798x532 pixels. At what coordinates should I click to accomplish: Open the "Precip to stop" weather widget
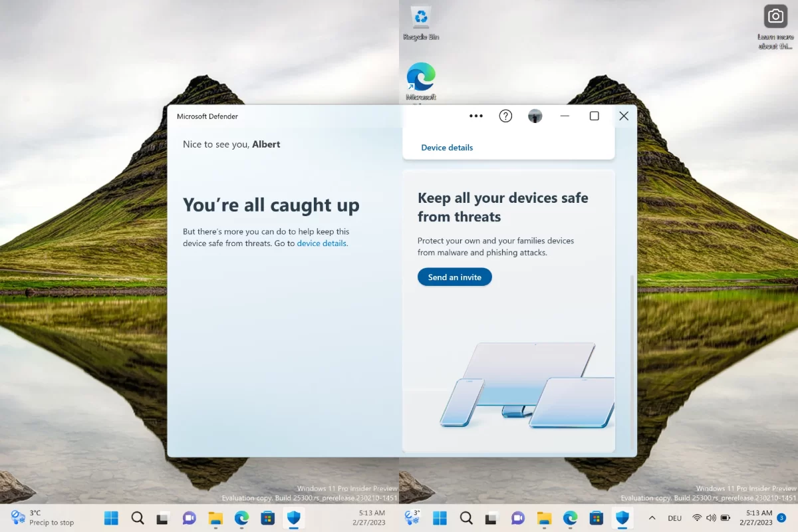pyautogui.click(x=41, y=517)
